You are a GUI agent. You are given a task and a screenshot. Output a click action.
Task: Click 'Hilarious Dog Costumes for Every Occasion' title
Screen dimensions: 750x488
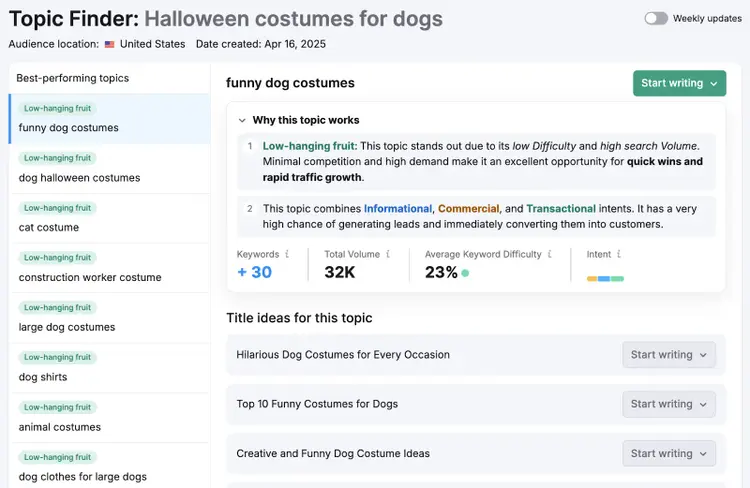point(343,355)
